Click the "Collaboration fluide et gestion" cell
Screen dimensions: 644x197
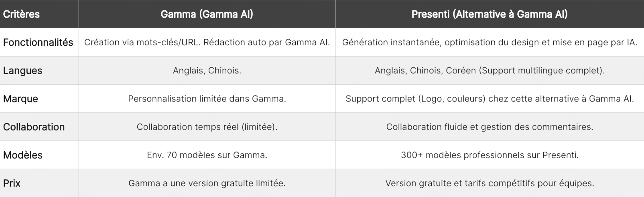pyautogui.click(x=490, y=127)
